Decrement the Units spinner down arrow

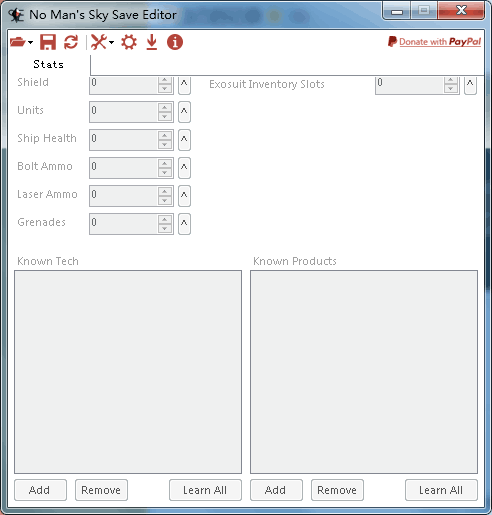[165, 116]
